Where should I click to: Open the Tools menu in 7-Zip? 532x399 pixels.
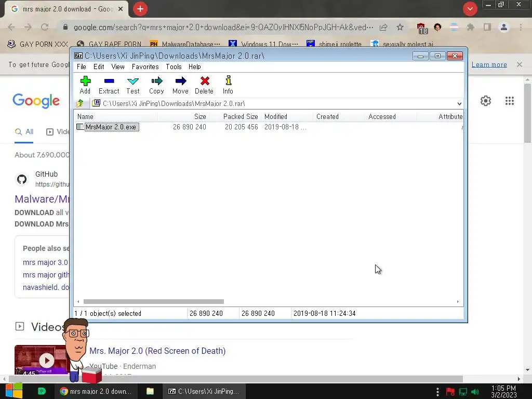pyautogui.click(x=174, y=67)
